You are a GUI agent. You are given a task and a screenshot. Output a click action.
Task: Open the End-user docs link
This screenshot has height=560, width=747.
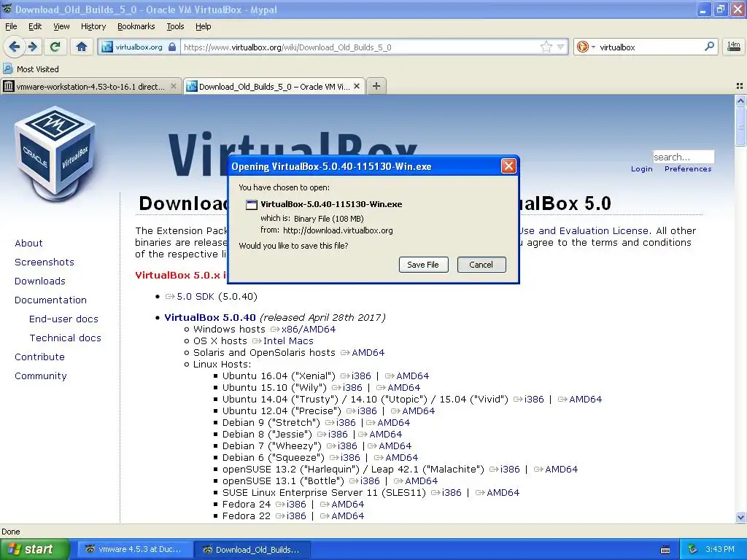pyautogui.click(x=64, y=319)
